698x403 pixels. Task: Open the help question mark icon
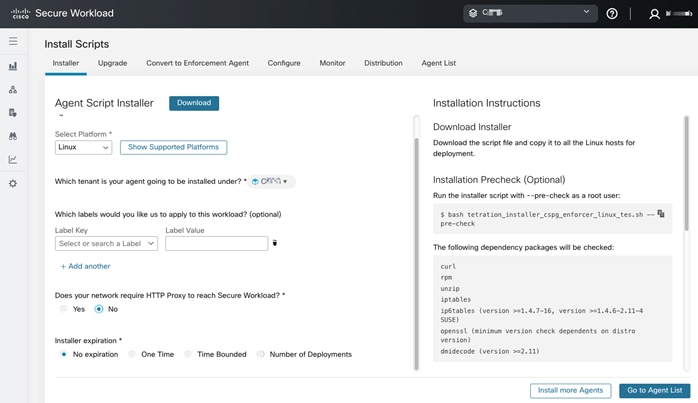pos(612,14)
